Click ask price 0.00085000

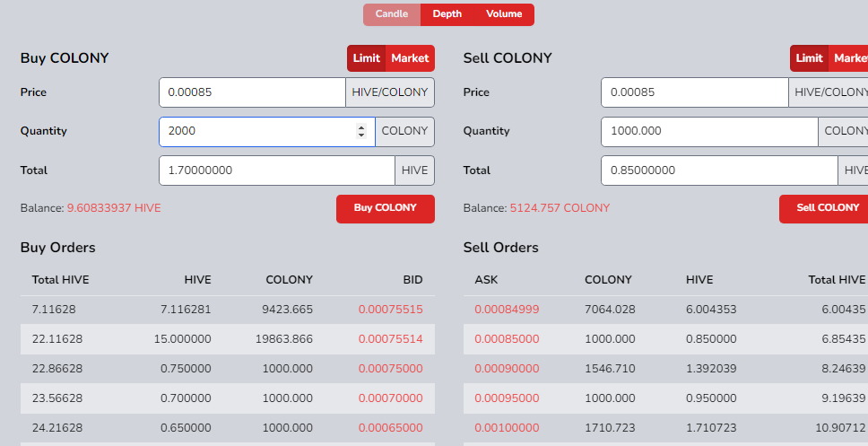pos(507,339)
